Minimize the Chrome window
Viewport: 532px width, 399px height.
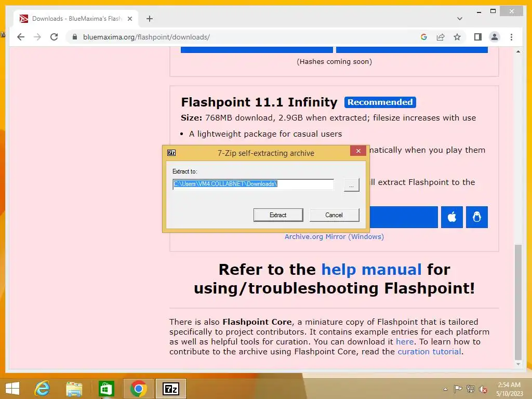pos(478,11)
